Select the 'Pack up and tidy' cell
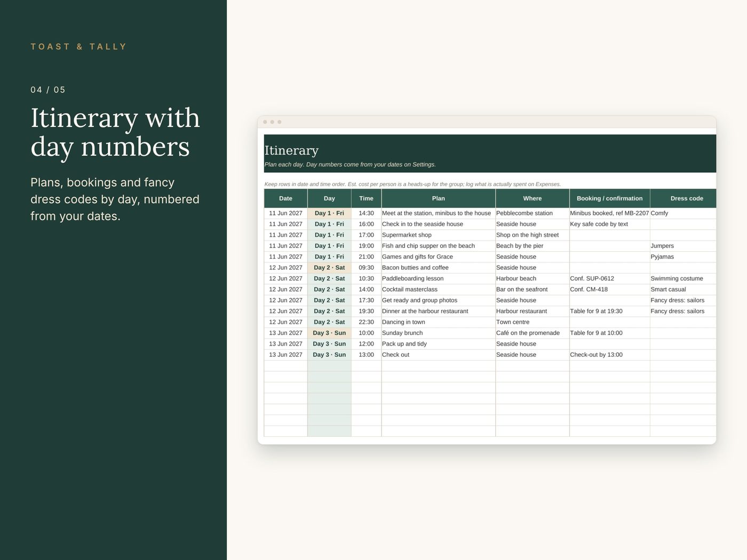Image resolution: width=747 pixels, height=560 pixels. click(439, 344)
